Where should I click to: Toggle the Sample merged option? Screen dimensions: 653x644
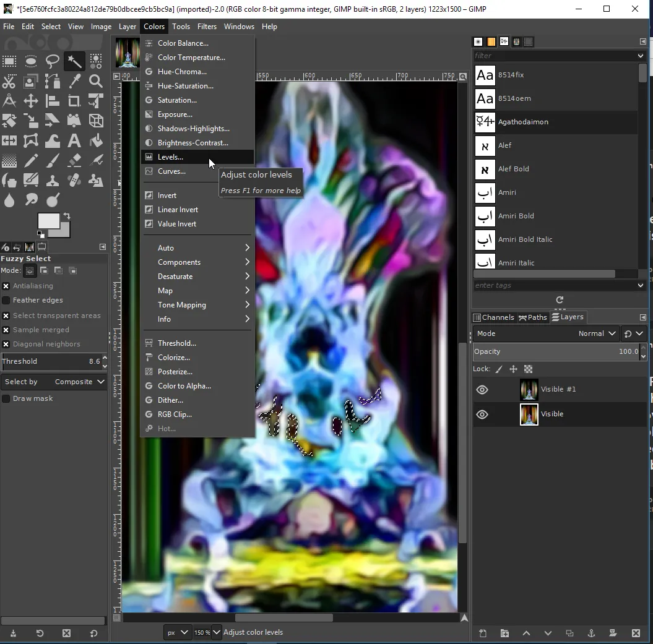tap(6, 330)
